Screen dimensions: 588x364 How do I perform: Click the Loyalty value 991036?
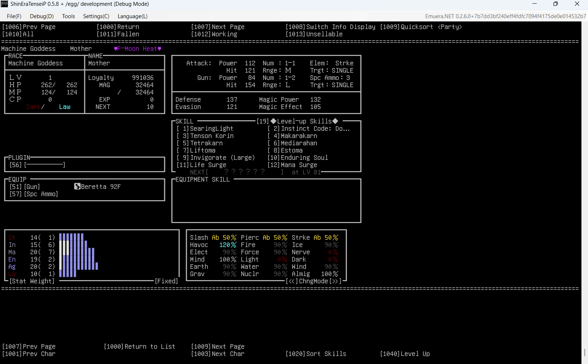tap(143, 78)
